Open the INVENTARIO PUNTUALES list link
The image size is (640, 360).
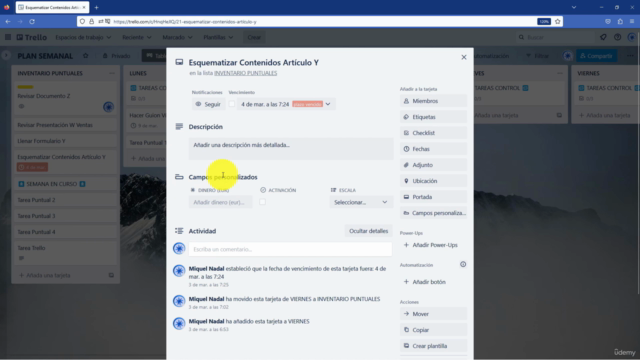pos(245,73)
